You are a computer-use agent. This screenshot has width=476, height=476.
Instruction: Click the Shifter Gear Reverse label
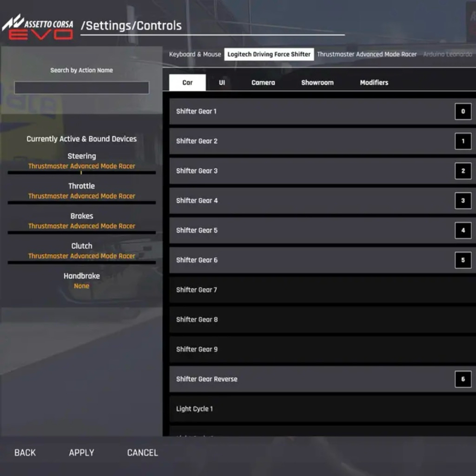207,379
